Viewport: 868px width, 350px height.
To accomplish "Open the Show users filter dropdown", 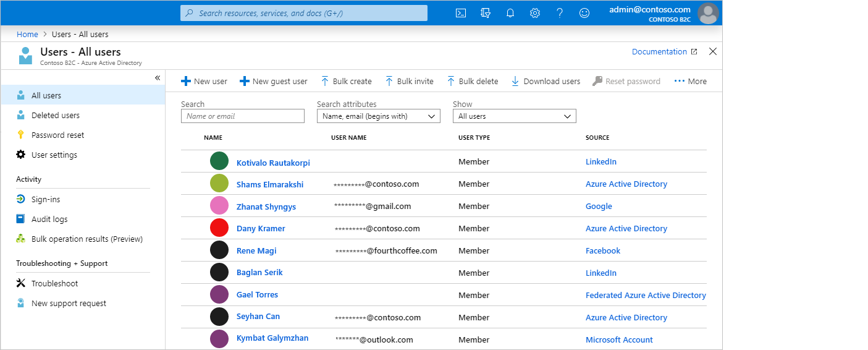I will [x=514, y=116].
